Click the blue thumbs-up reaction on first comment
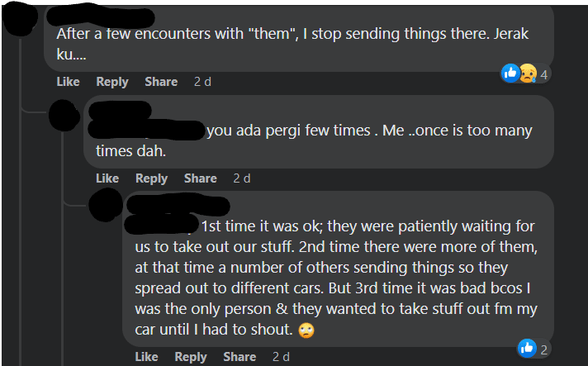 (510, 73)
